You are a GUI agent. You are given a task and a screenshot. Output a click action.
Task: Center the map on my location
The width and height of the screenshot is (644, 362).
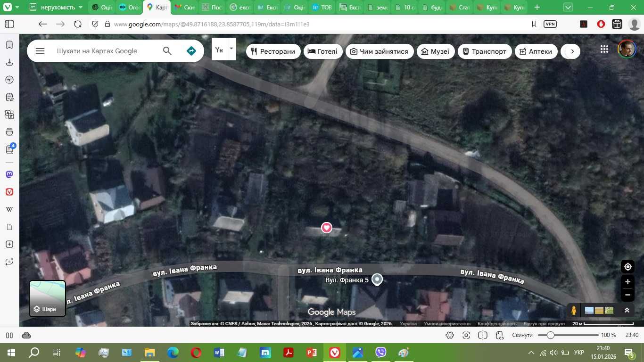[x=627, y=267]
